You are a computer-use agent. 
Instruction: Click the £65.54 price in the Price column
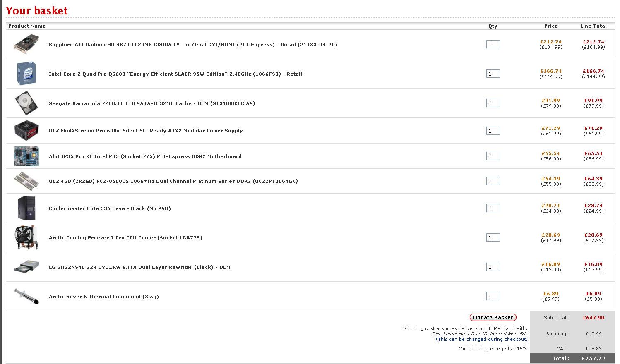coord(551,153)
